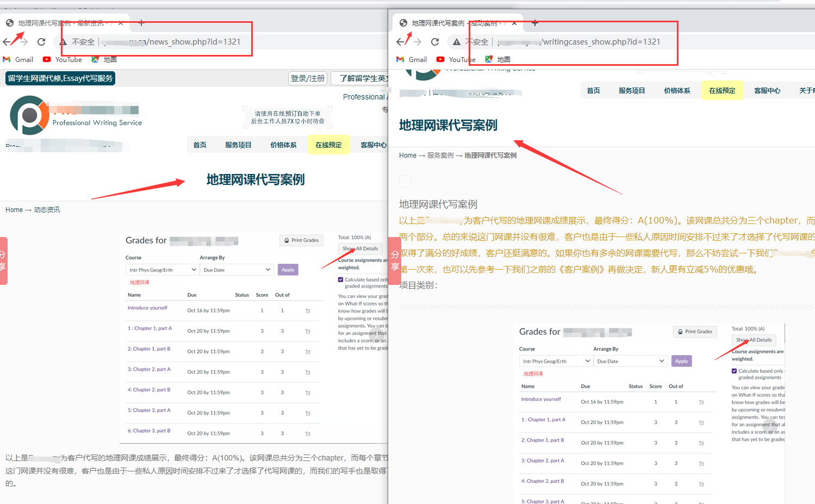Open Introduce yourself assignment in left table
This screenshot has width=815, height=504.
(x=147, y=308)
